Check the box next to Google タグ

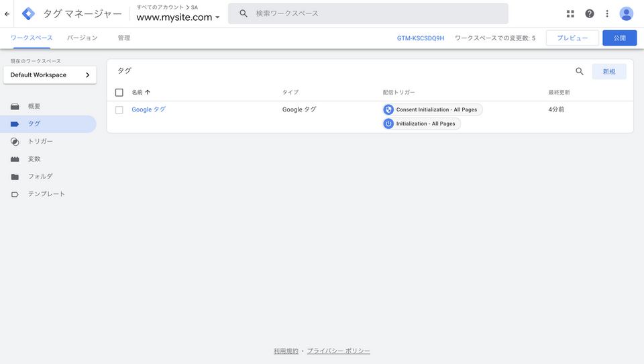pyautogui.click(x=119, y=109)
